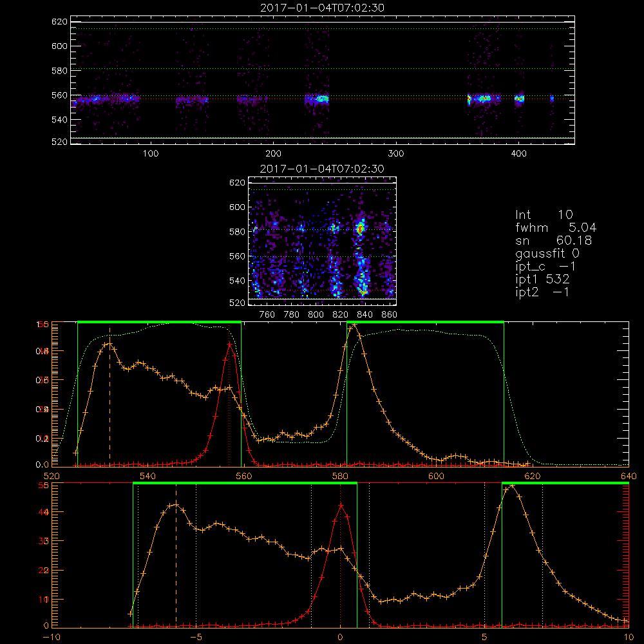644x644 pixels.
Task: Select the "ipt1 532" parameter text
Action: coord(542,279)
